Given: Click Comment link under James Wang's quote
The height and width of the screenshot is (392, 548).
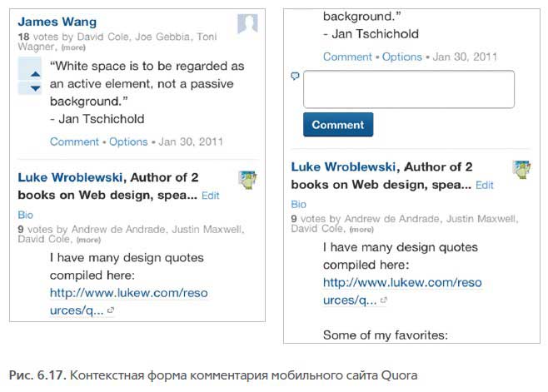Looking at the screenshot, I should click(x=74, y=141).
